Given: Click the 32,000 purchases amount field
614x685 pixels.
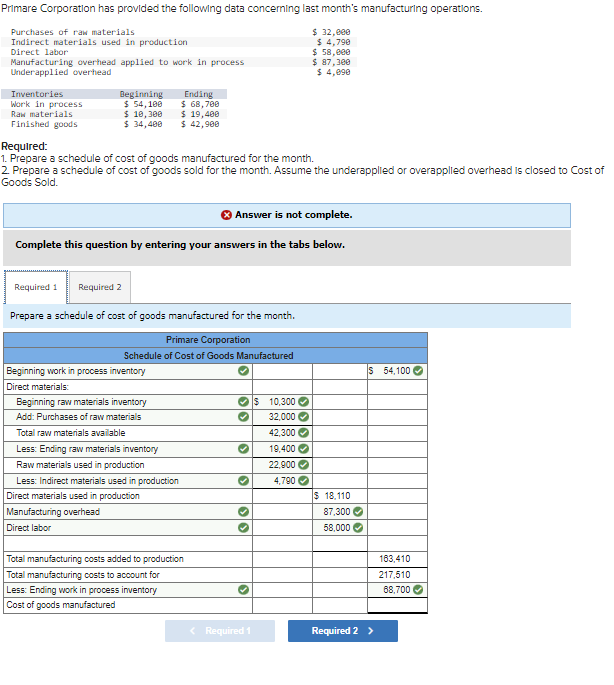Looking at the screenshot, I should [282, 417].
